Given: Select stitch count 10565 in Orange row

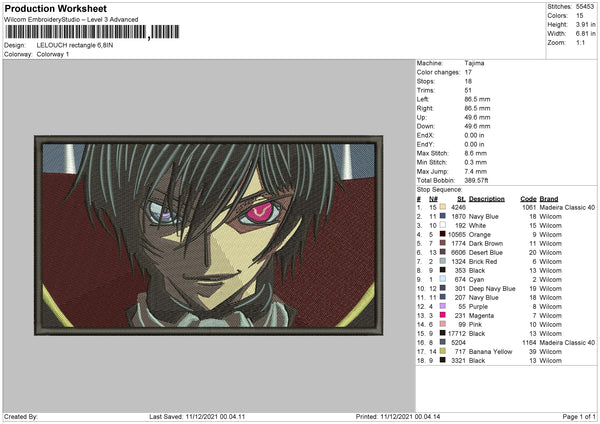Looking at the screenshot, I should point(457,234).
